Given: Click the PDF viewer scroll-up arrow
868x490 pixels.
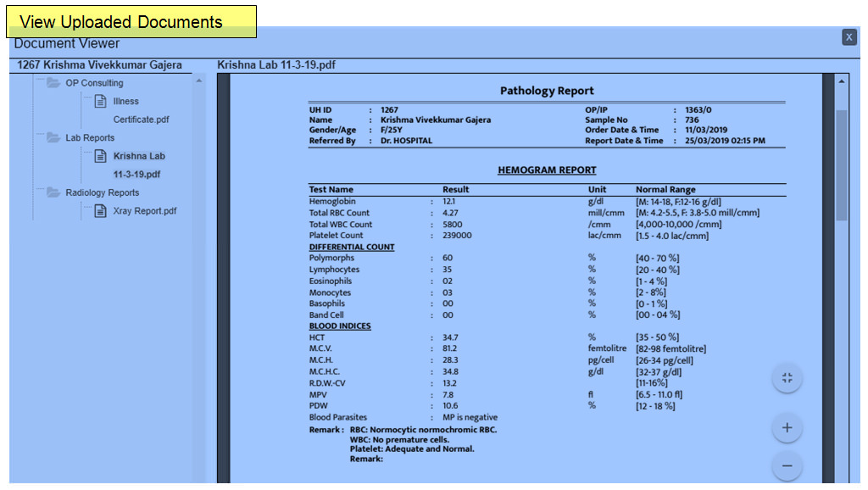Looking at the screenshot, I should [x=842, y=81].
